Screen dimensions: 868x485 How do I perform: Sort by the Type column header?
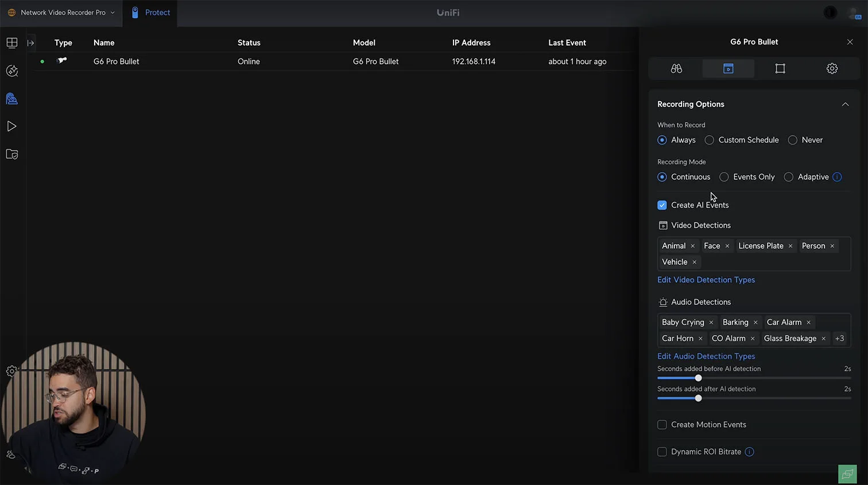click(63, 43)
